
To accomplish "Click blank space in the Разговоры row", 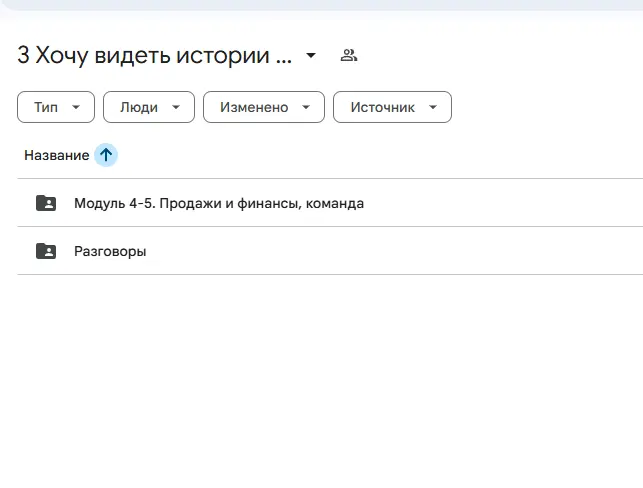I will [x=400, y=251].
